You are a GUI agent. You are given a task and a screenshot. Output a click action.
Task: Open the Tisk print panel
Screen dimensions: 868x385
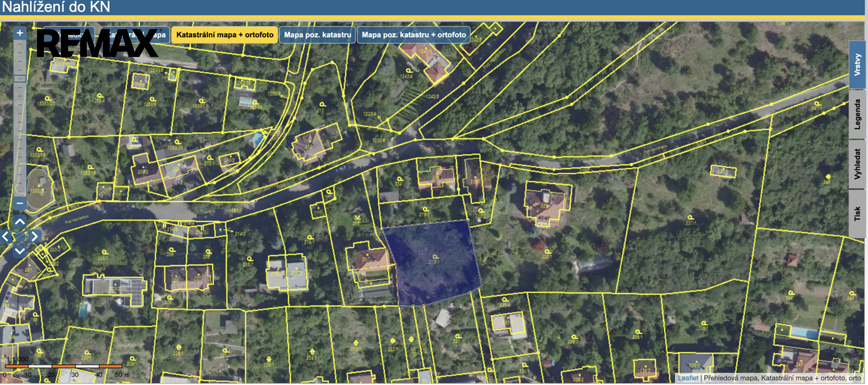(857, 214)
